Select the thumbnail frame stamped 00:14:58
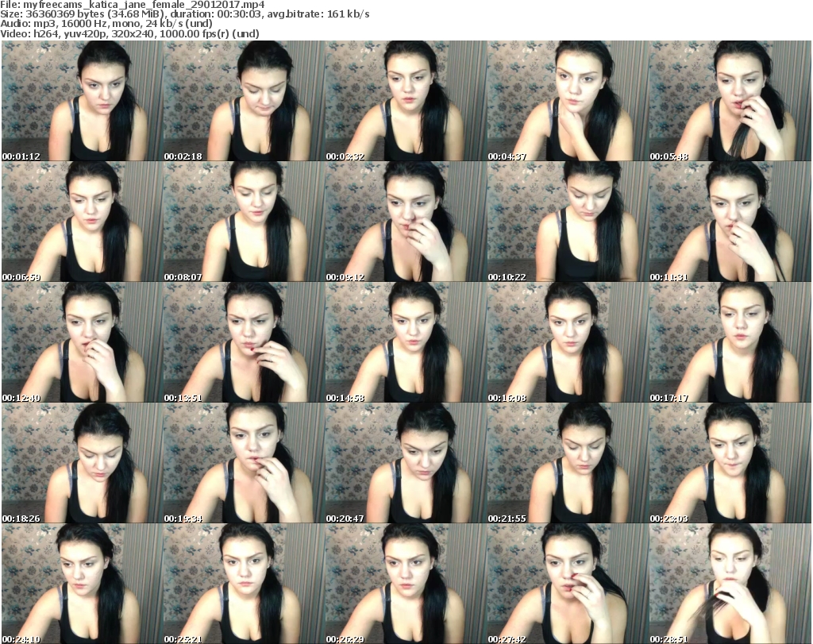 tap(406, 342)
